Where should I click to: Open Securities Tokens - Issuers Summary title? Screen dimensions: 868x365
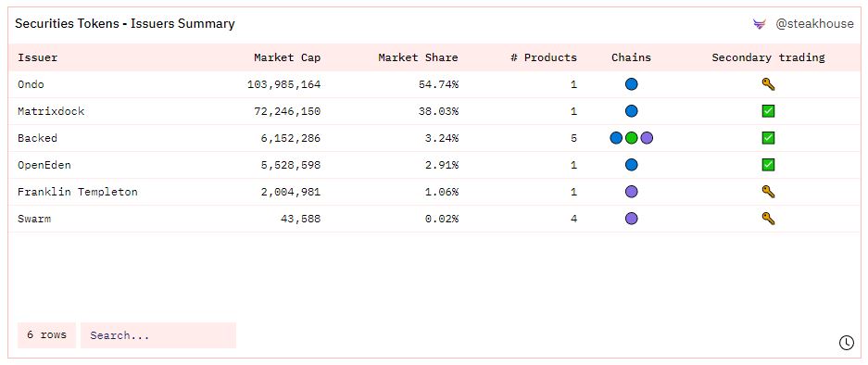click(124, 24)
